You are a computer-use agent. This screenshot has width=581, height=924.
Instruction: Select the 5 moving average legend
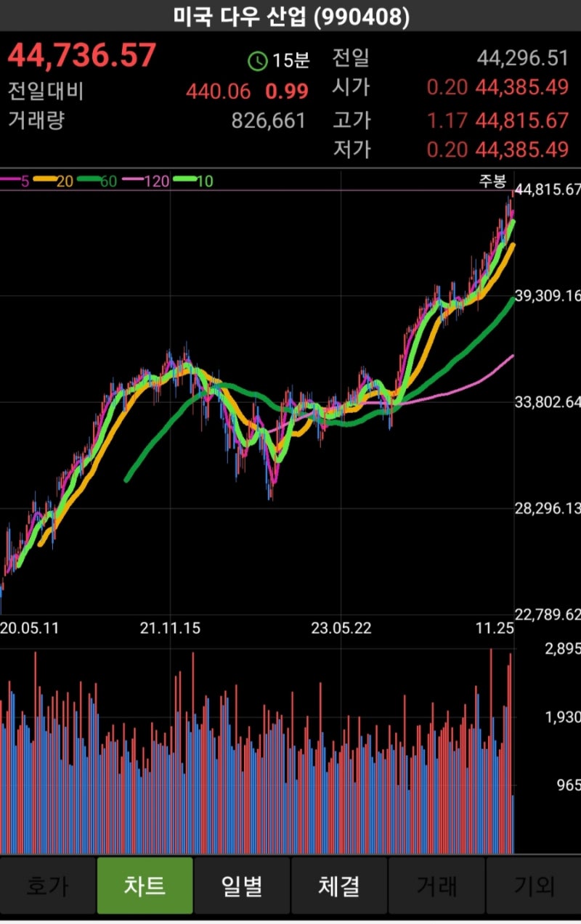pyautogui.click(x=15, y=181)
